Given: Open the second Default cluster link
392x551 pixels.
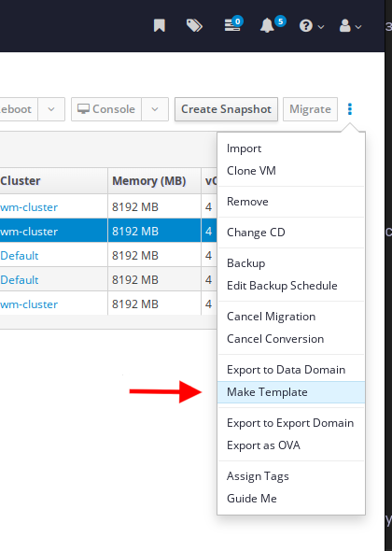Looking at the screenshot, I should tap(19, 280).
